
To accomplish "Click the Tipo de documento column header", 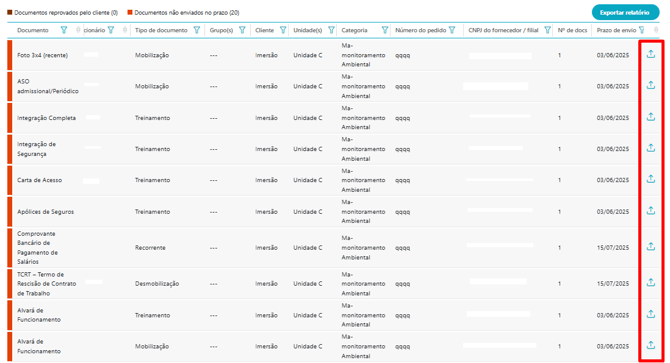I will tap(161, 30).
